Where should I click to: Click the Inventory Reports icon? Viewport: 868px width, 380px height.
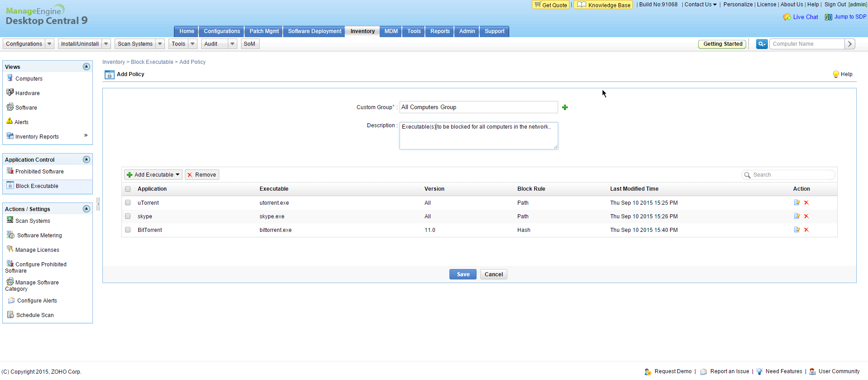click(10, 136)
